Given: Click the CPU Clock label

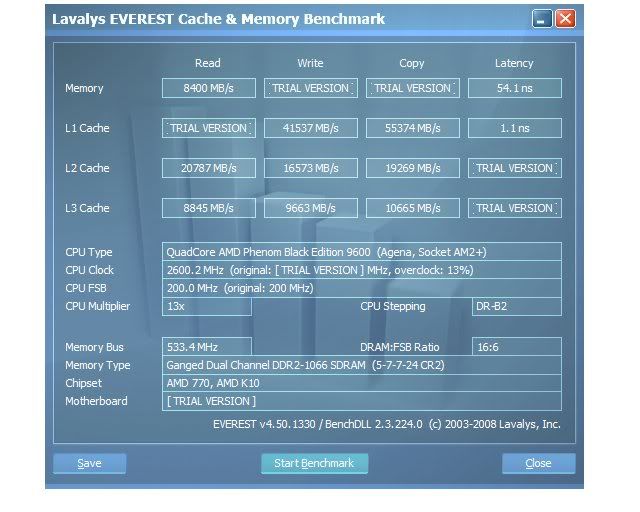Looking at the screenshot, I should click(89, 270).
